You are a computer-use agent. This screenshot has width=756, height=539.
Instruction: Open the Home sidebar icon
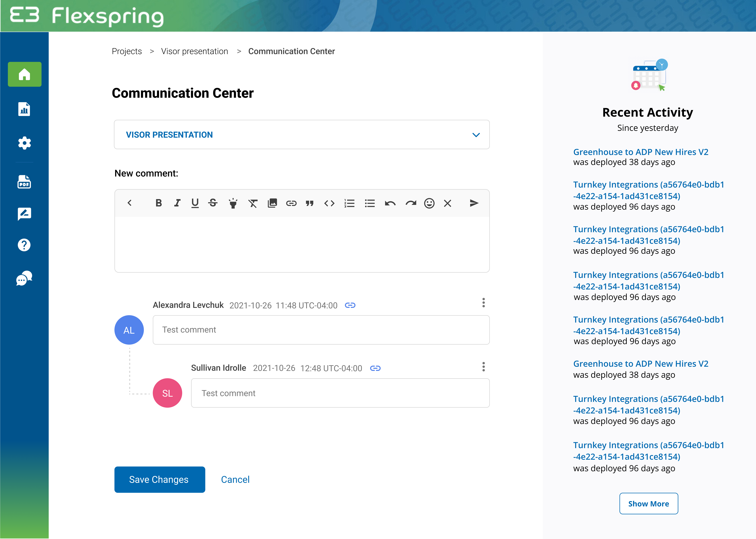[x=25, y=74]
